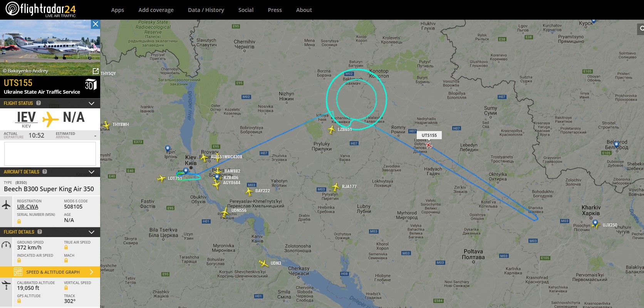Image resolution: width=644 pixels, height=308 pixels.
Task: Collapse the Flight Details section
Action: [x=92, y=232]
